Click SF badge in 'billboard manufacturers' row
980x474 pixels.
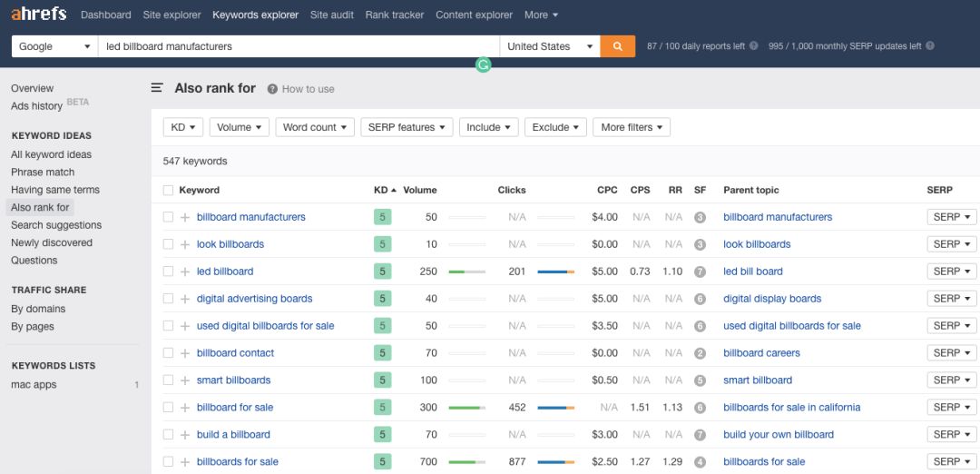[x=700, y=218]
